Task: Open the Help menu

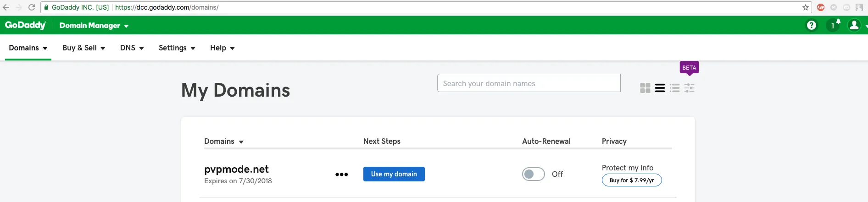Action: (x=223, y=48)
